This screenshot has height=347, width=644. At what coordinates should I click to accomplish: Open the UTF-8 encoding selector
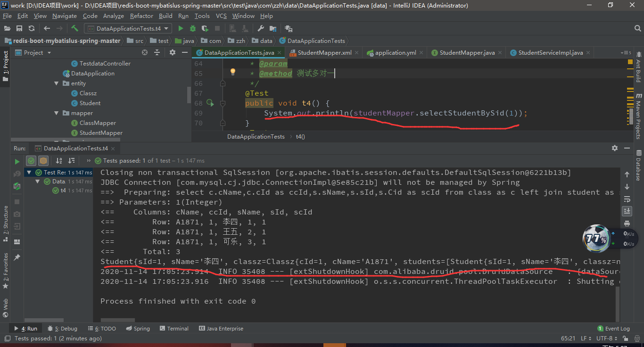[607, 339]
